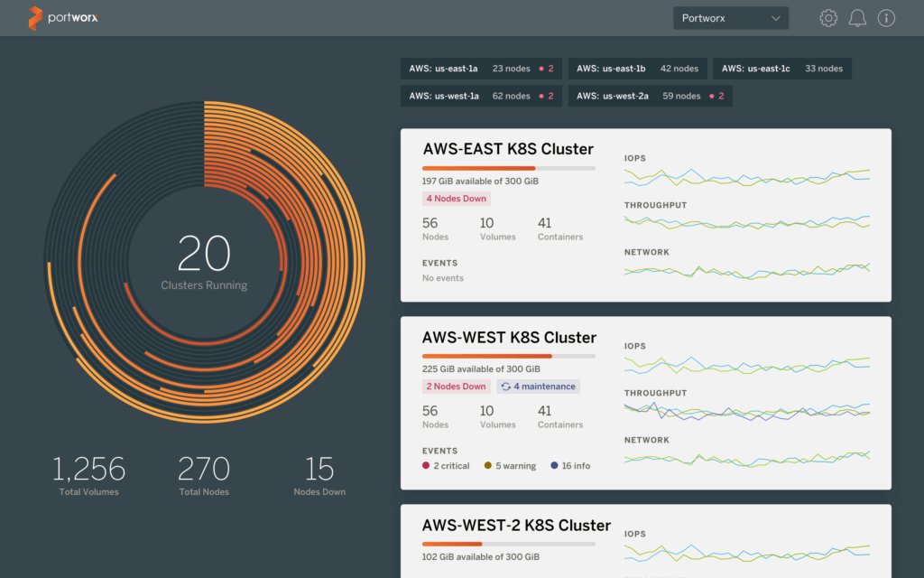Click the 4 Nodes Down badge
The width and height of the screenshot is (924, 578).
click(456, 198)
